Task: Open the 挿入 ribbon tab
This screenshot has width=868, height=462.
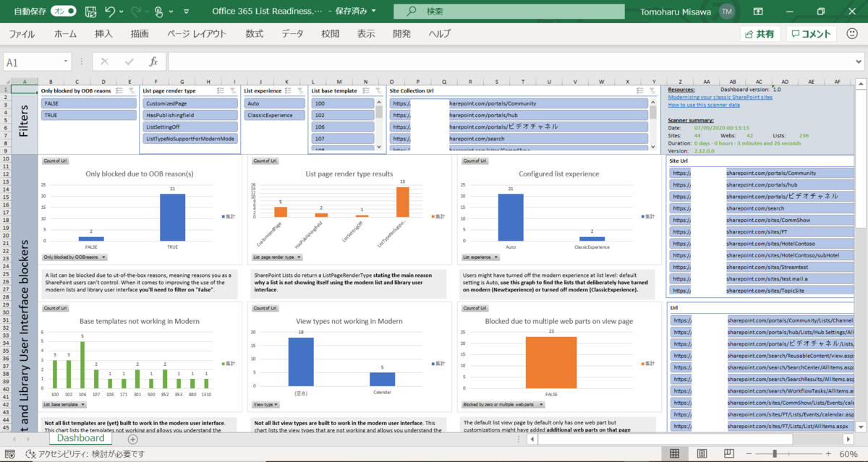Action: coord(103,34)
